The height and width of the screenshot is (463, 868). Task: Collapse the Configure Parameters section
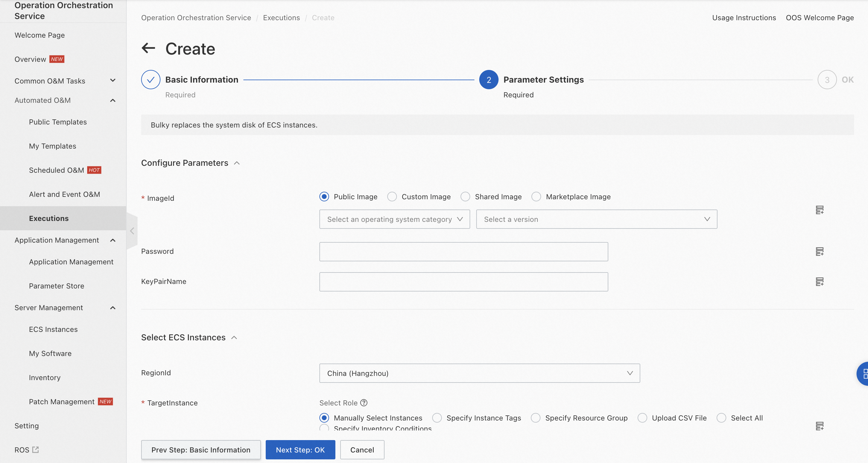(237, 163)
